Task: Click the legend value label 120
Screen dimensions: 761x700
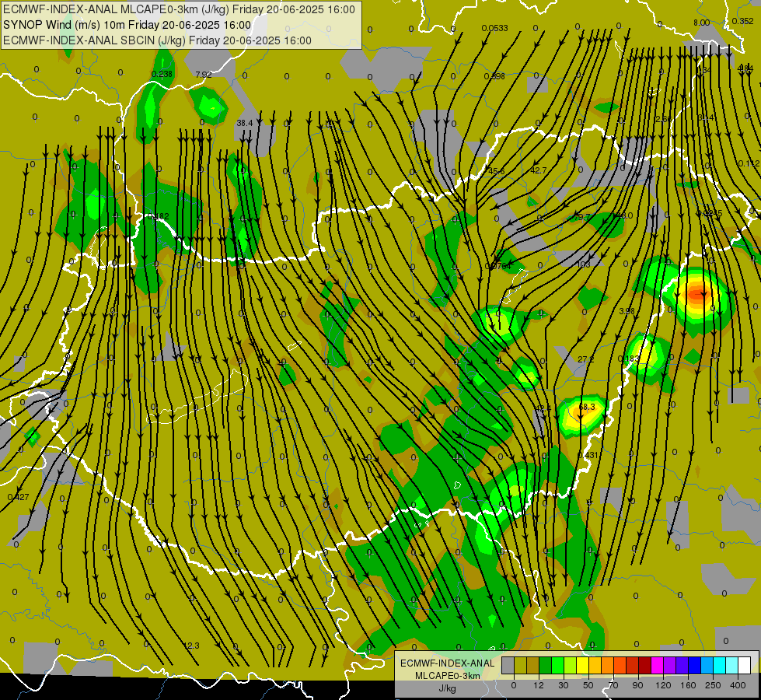Action: (x=664, y=685)
